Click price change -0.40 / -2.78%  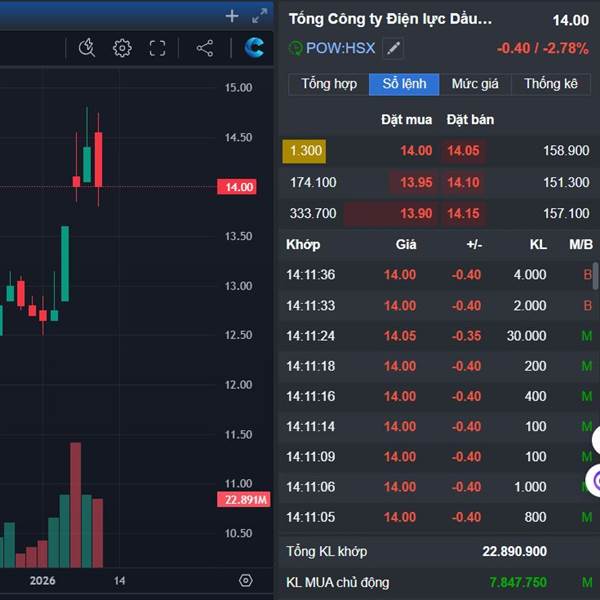(543, 48)
